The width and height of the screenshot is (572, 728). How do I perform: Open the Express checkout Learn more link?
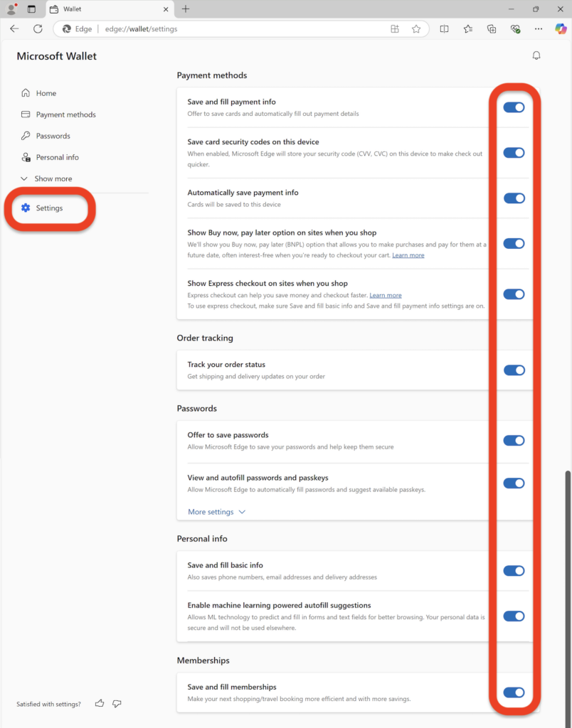point(385,295)
